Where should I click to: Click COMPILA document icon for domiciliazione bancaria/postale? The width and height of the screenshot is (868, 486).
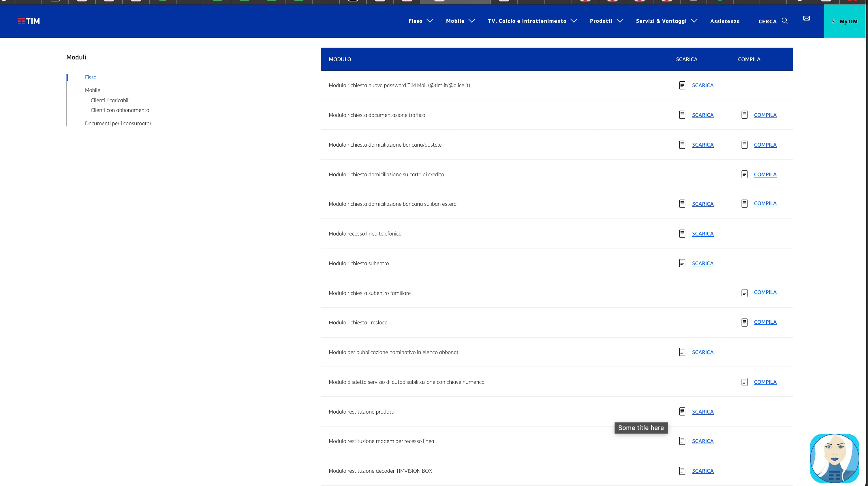744,145
